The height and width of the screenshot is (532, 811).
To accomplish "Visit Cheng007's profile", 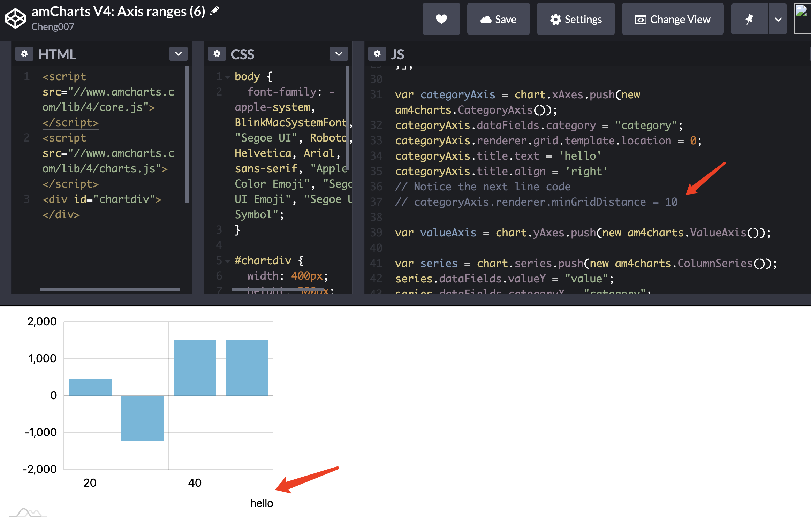I will [x=54, y=26].
